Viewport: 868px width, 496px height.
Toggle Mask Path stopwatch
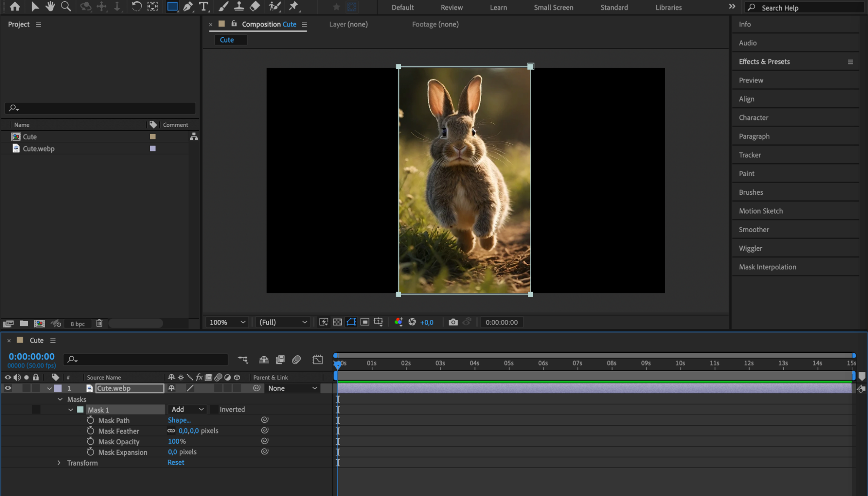pos(90,420)
